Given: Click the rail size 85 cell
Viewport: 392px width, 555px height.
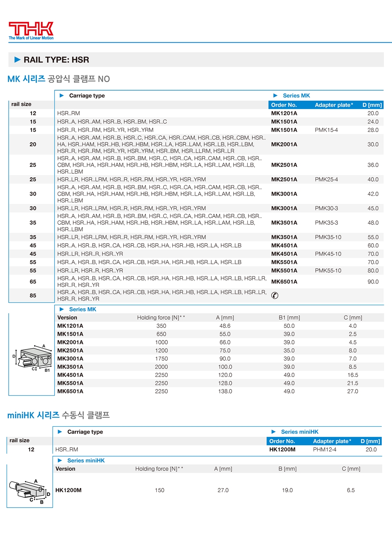Looking at the screenshot, I should [33, 296].
